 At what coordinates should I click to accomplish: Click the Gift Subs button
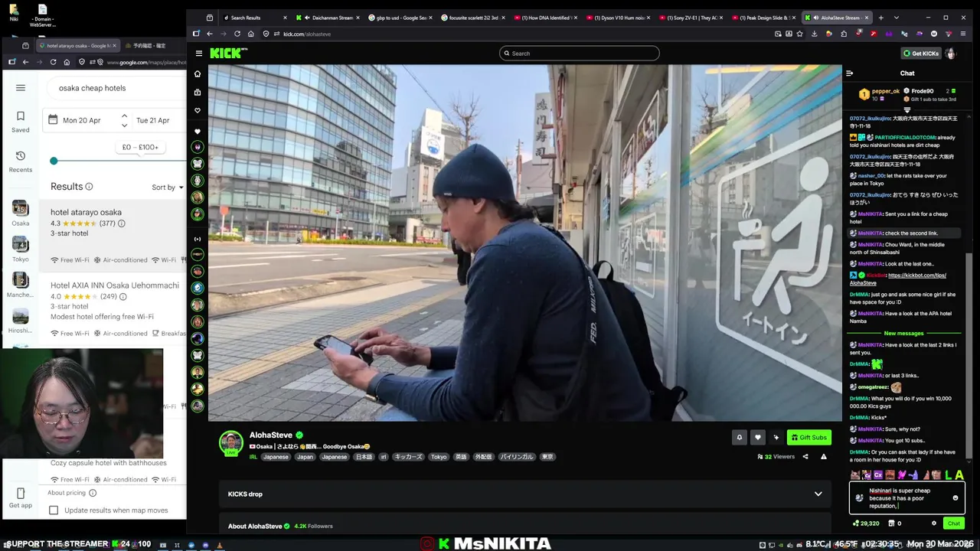pos(808,437)
